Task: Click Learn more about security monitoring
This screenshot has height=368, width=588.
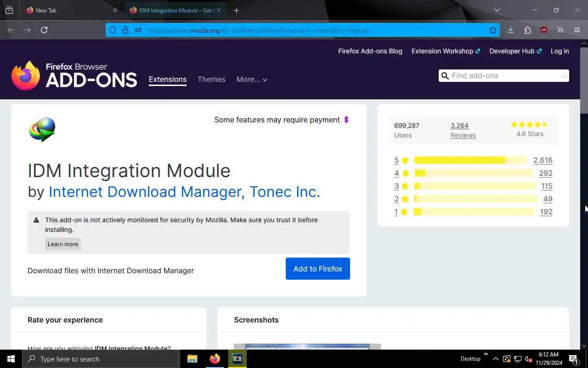Action: click(x=63, y=244)
